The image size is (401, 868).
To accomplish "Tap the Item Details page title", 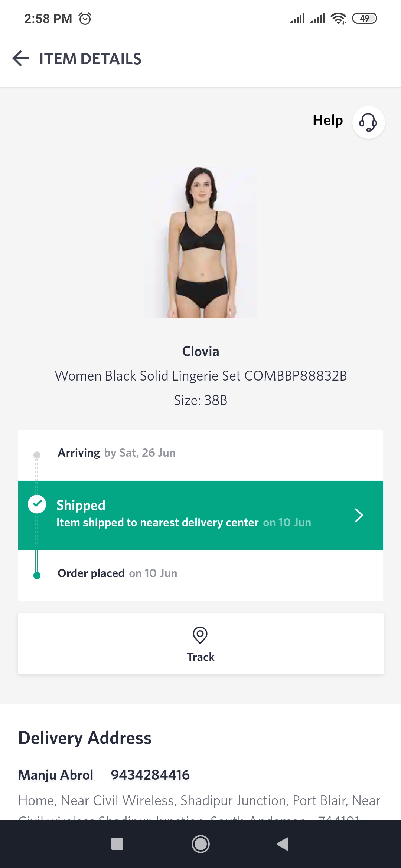I will tap(90, 59).
